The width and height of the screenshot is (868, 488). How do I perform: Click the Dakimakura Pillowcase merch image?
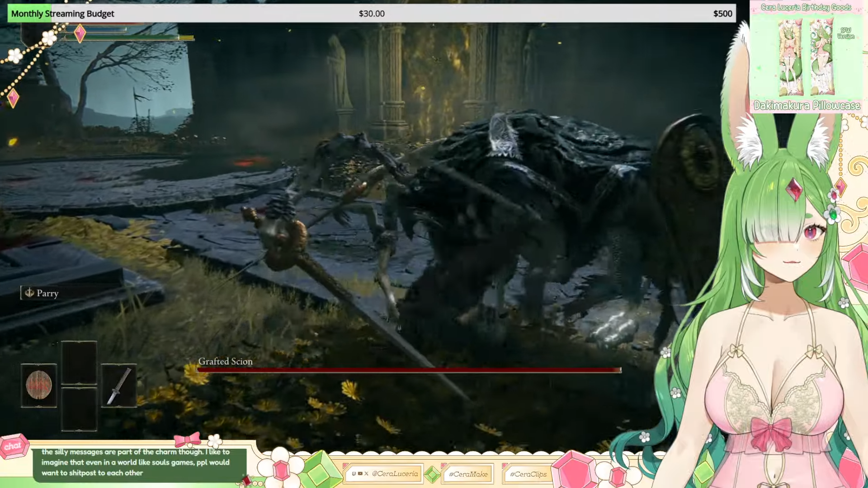(x=806, y=56)
